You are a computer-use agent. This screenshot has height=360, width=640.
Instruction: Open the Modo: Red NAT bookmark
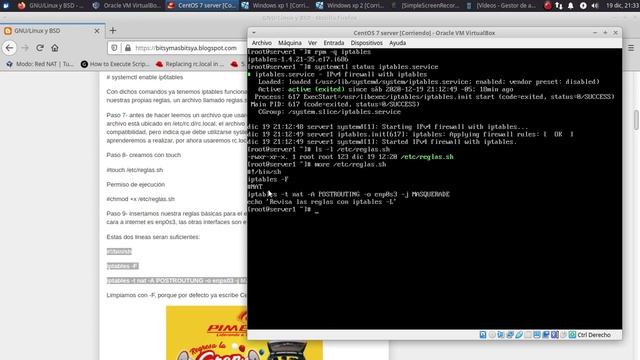coord(40,64)
